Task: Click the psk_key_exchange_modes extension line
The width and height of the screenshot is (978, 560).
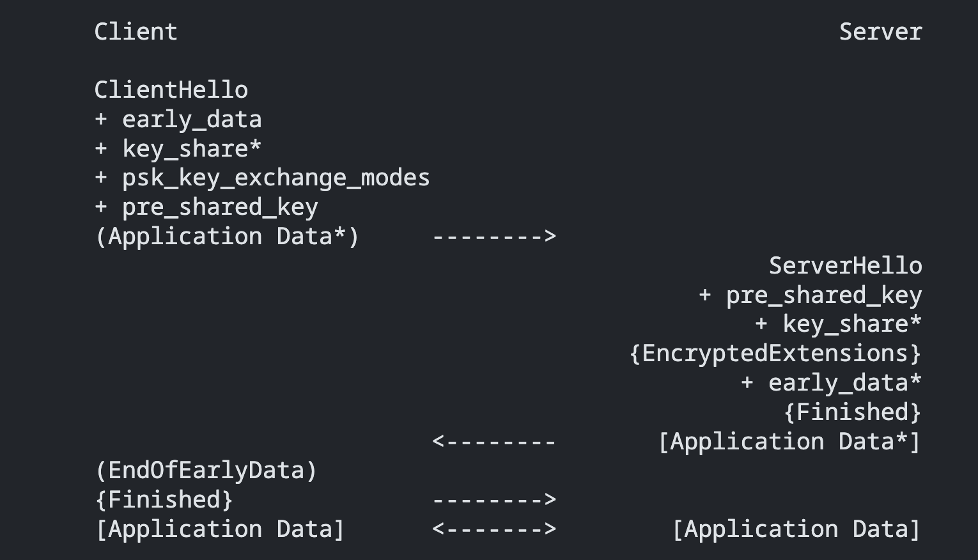Action: (x=262, y=178)
